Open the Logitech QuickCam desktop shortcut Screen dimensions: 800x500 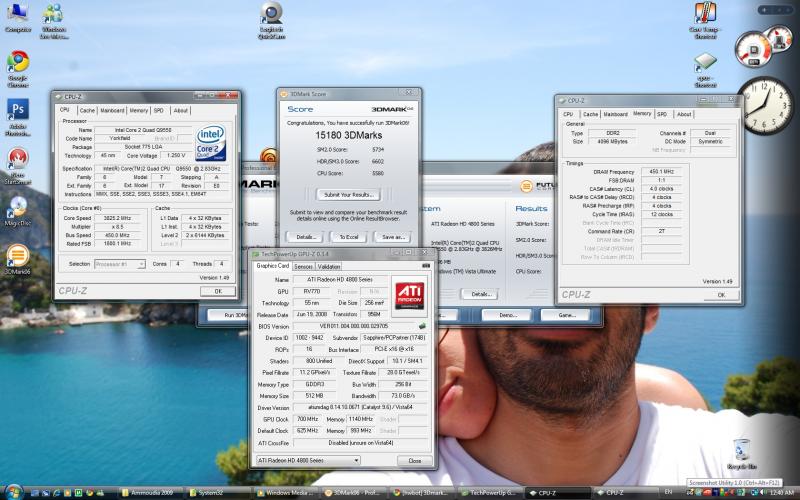click(x=271, y=19)
